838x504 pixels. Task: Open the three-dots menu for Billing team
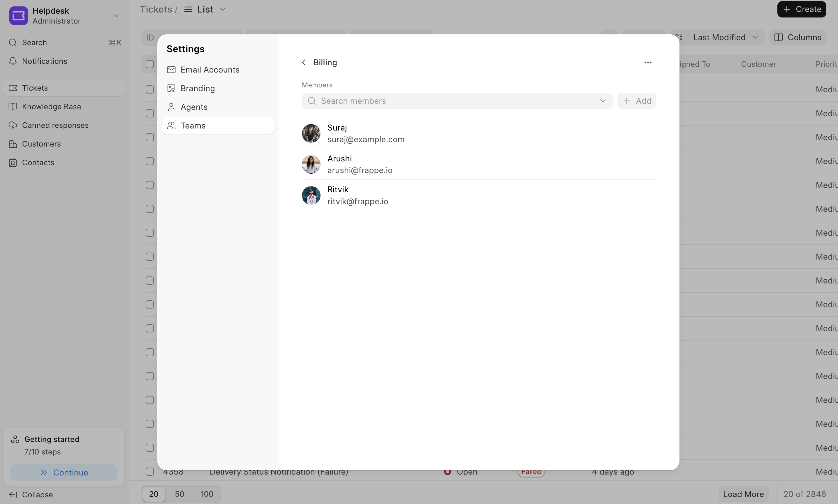(x=648, y=63)
